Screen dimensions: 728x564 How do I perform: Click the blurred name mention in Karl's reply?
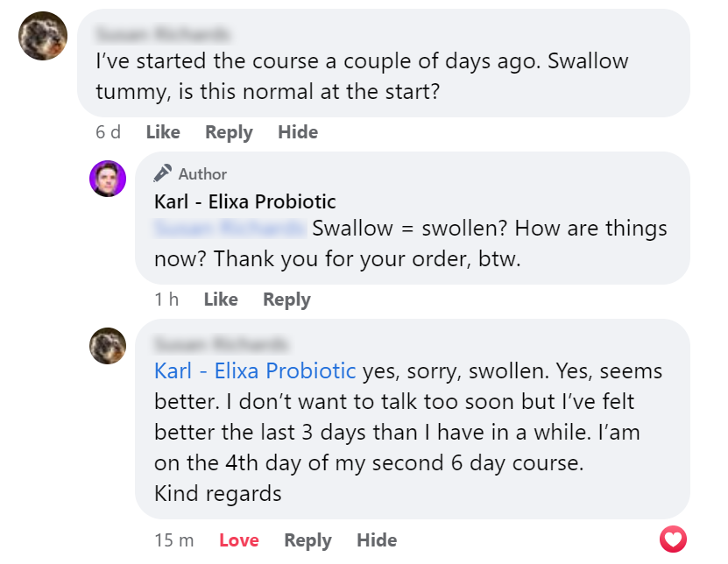coord(230,229)
